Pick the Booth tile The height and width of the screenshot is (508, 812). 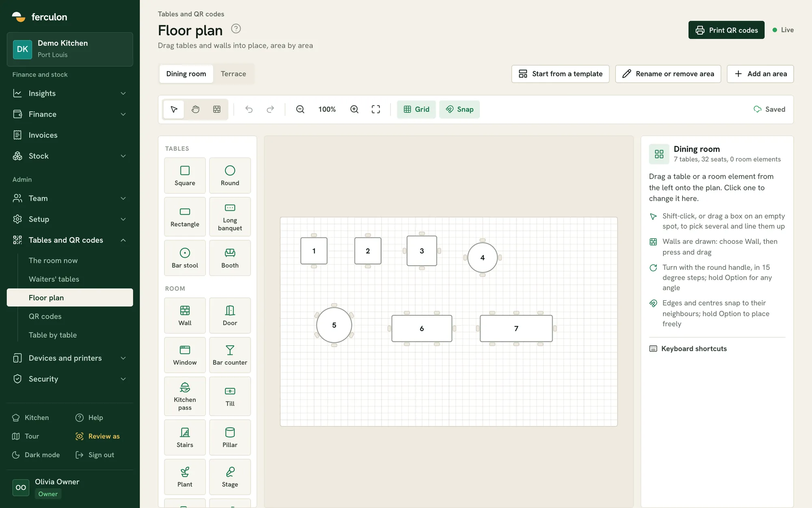[x=230, y=258]
